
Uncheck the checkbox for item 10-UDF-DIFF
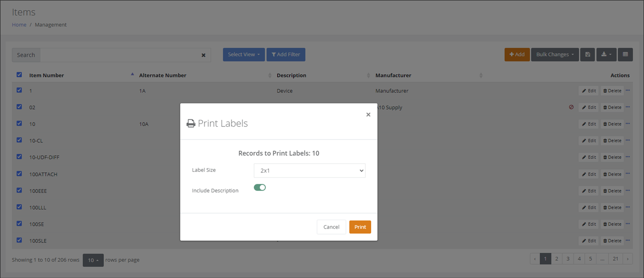tap(19, 157)
